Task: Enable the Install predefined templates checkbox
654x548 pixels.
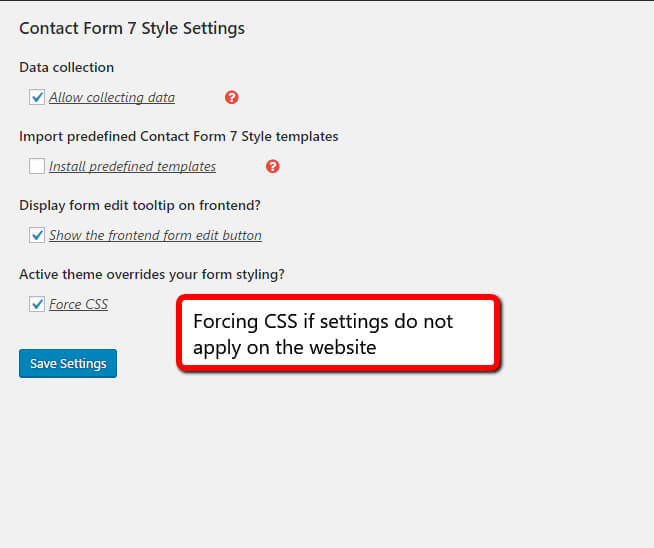Action: coord(37,166)
